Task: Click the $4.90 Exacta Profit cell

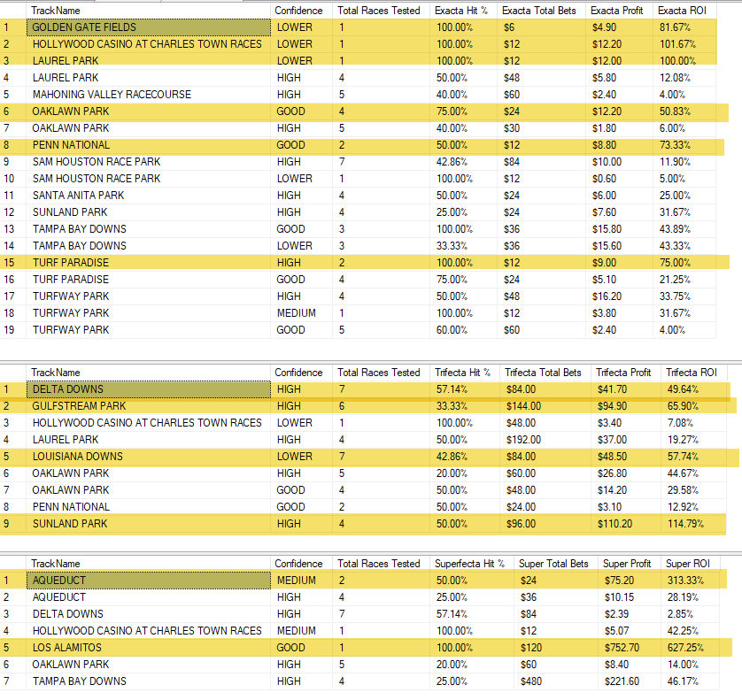Action: (619, 27)
